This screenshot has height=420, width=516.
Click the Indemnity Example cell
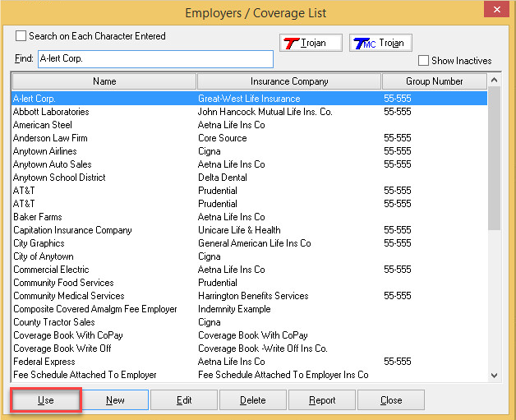(x=234, y=309)
